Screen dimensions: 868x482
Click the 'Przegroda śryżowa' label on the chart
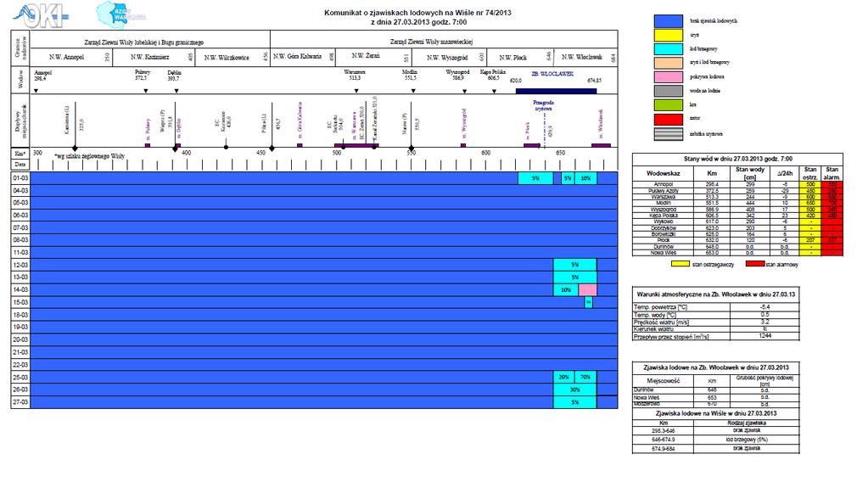click(x=543, y=106)
